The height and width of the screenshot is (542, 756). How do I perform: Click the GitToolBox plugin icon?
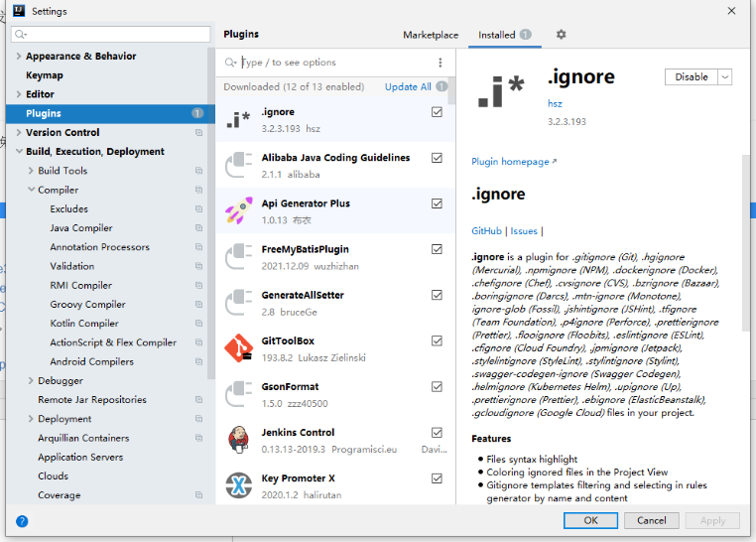[238, 348]
